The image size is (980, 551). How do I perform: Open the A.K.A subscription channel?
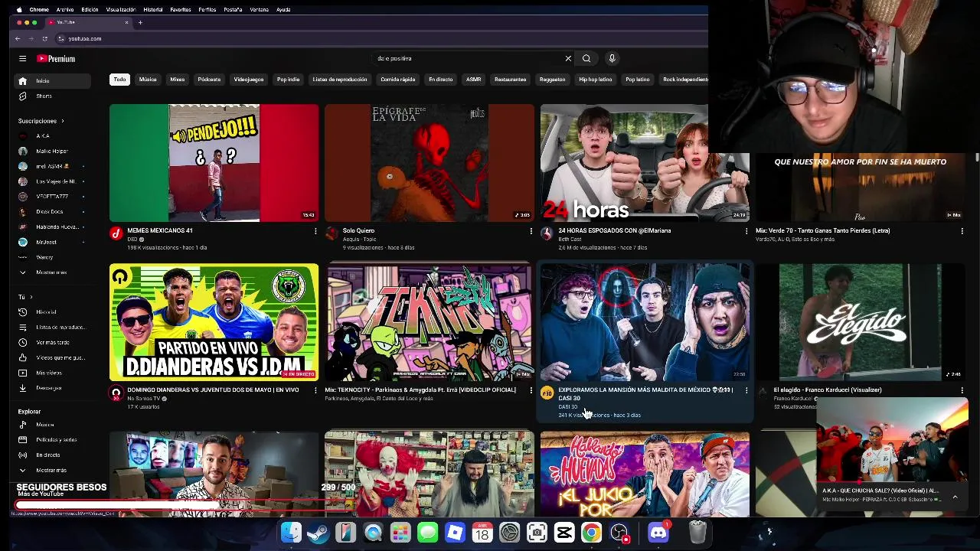pos(53,135)
